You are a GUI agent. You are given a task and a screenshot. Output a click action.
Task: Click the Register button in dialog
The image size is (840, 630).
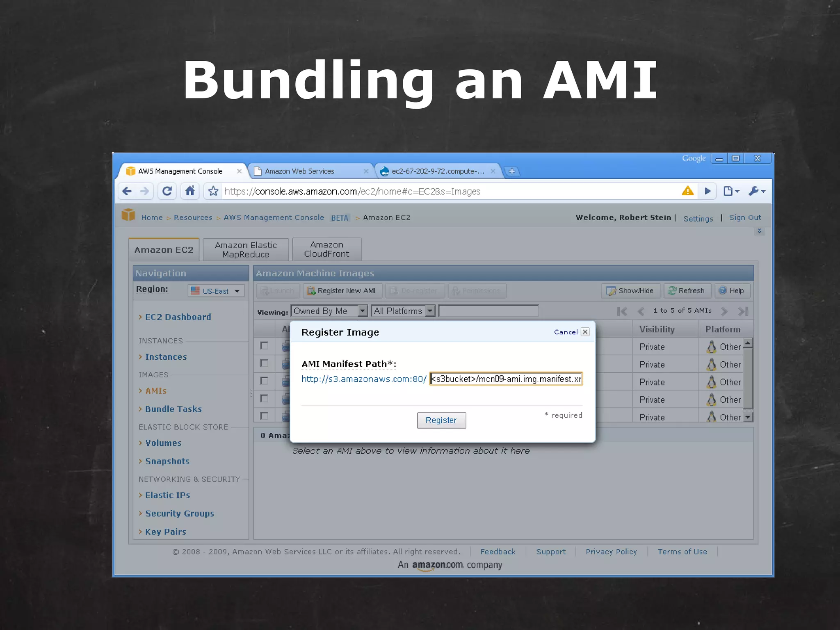click(441, 420)
